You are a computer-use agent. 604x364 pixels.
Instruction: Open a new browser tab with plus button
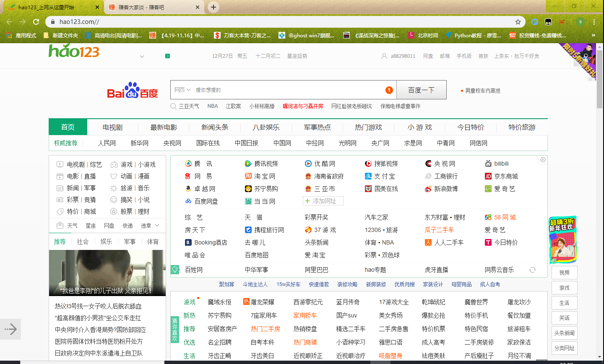point(213,7)
